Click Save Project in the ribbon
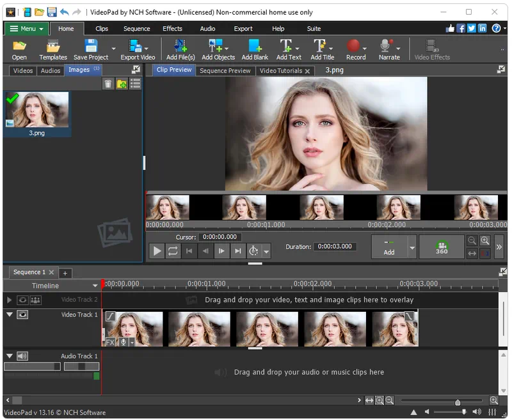Screen dimensions: 512x420 [x=91, y=50]
